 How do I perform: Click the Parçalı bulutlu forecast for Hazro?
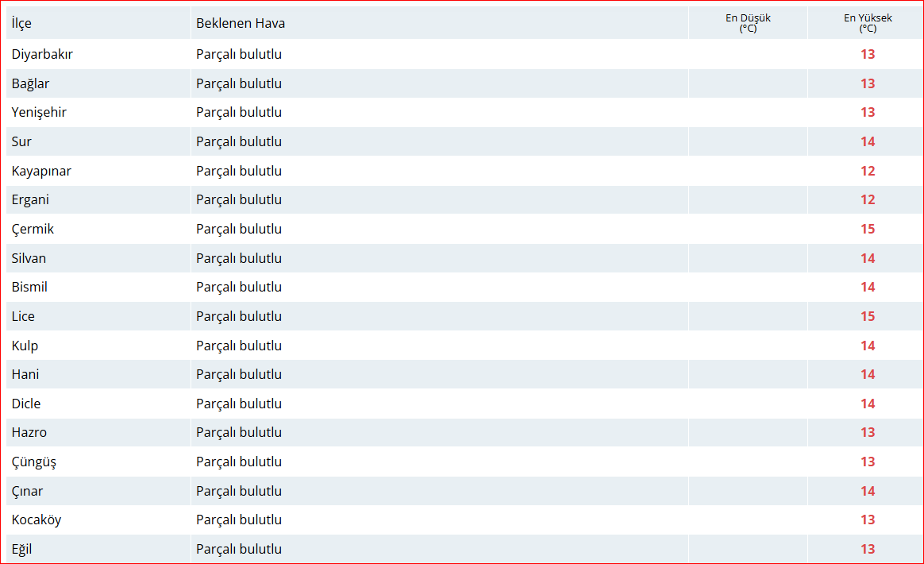239,433
